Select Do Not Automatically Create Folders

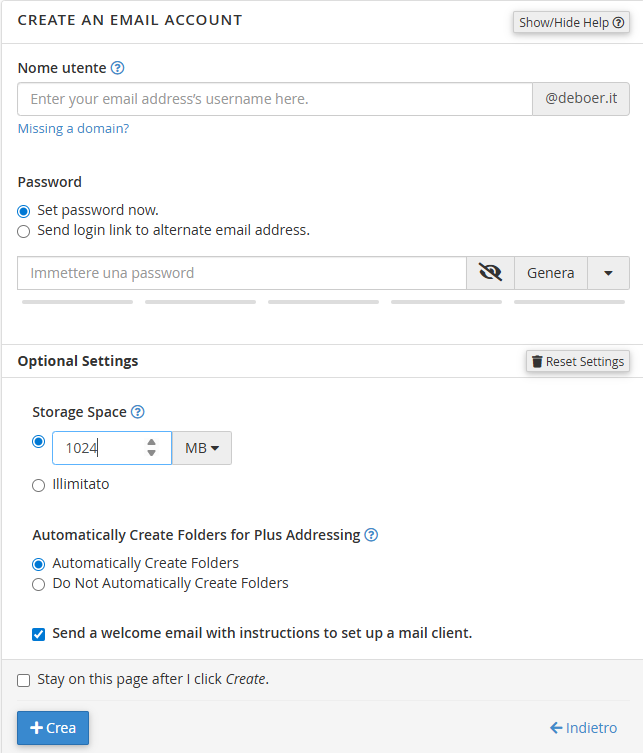(x=39, y=584)
